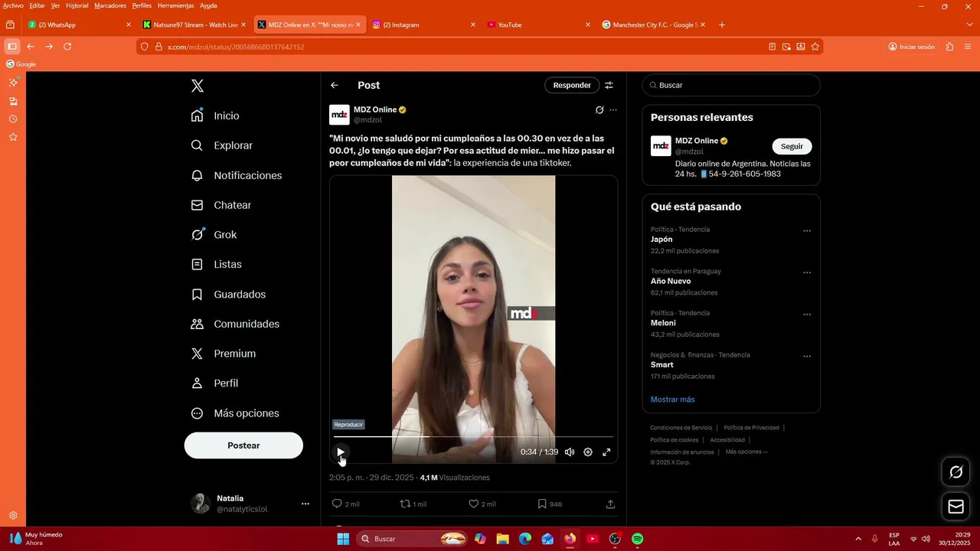Open Notificaciones in sidebar
The width and height of the screenshot is (980, 551).
point(236,175)
